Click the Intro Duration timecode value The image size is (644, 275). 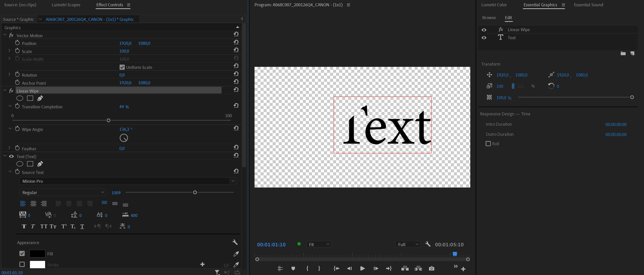[x=616, y=124]
